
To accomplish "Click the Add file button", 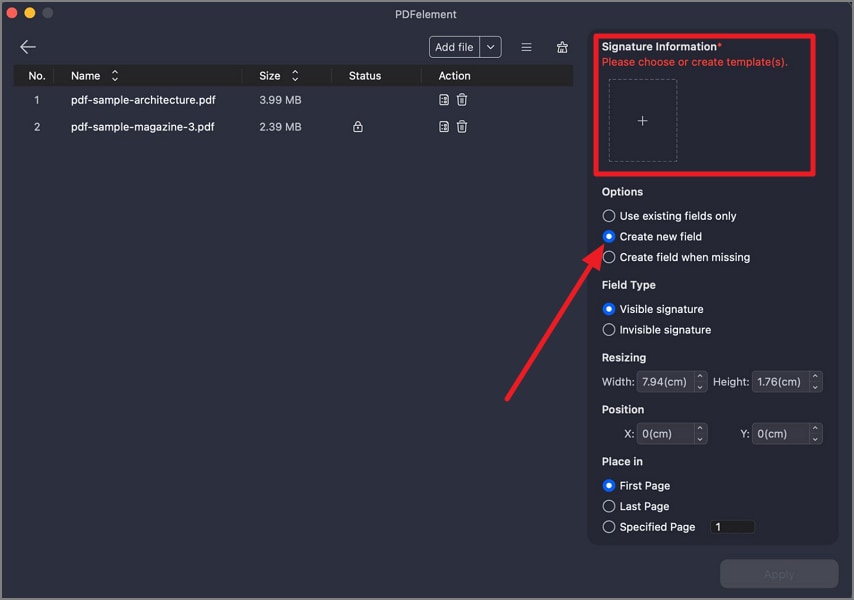I will (454, 47).
